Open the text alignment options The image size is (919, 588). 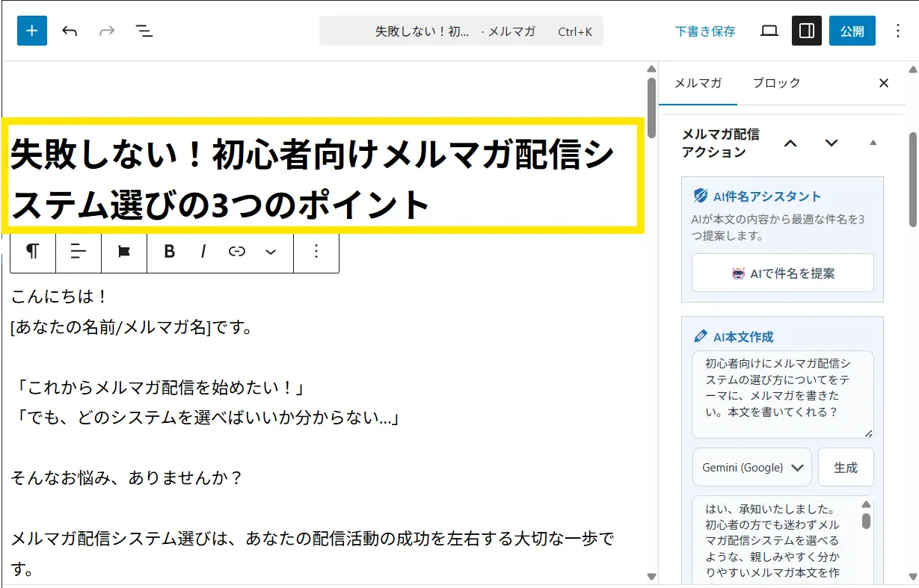pyautogui.click(x=79, y=252)
